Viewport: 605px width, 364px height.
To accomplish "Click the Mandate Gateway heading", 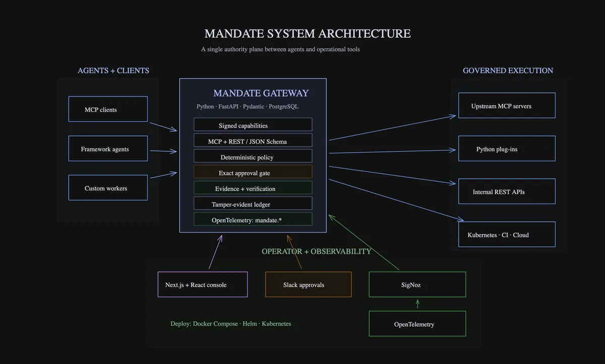I will coord(261,93).
